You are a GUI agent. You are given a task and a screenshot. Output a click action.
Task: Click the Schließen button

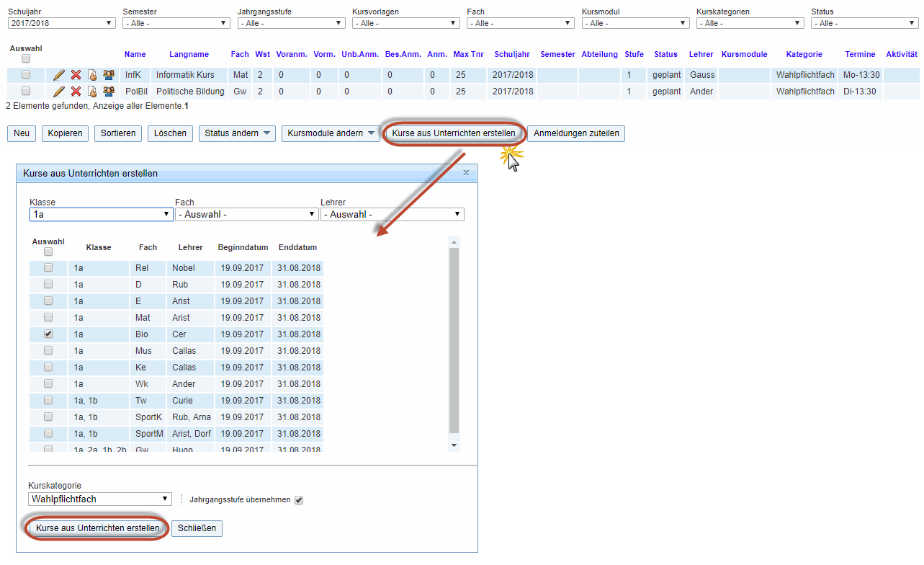(x=197, y=528)
